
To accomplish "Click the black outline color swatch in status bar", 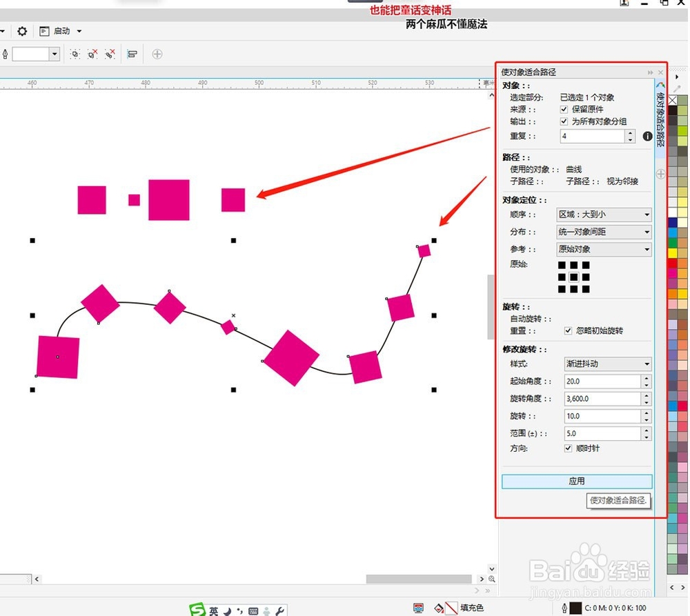I will (575, 608).
